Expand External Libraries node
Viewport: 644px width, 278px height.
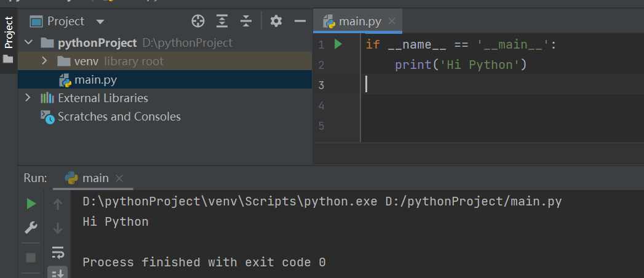(27, 98)
